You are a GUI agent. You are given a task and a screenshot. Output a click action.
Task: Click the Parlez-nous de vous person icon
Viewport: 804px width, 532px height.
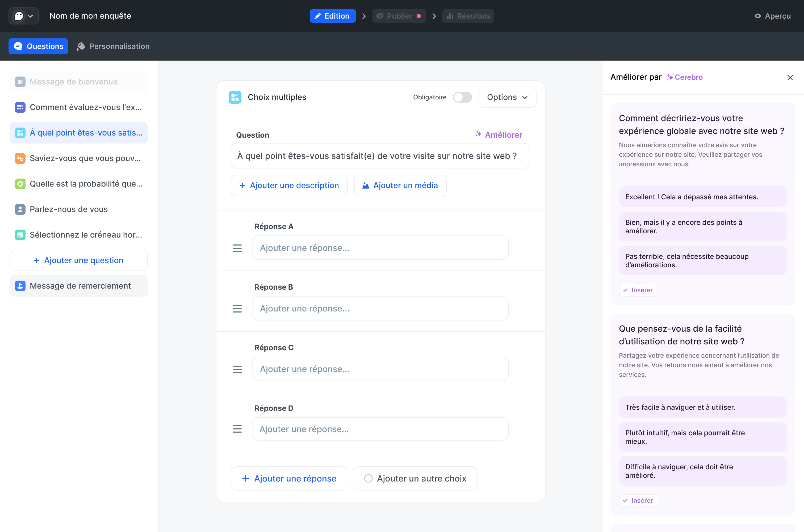(x=20, y=209)
